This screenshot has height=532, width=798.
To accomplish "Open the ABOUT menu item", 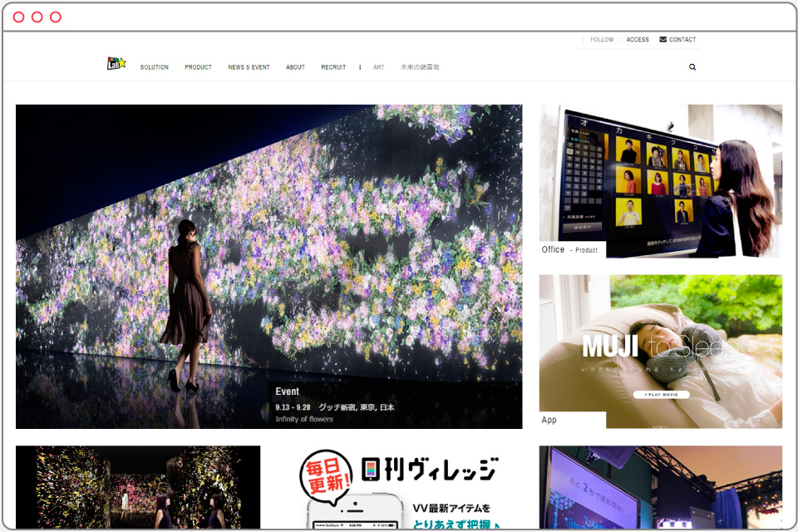I will [295, 67].
